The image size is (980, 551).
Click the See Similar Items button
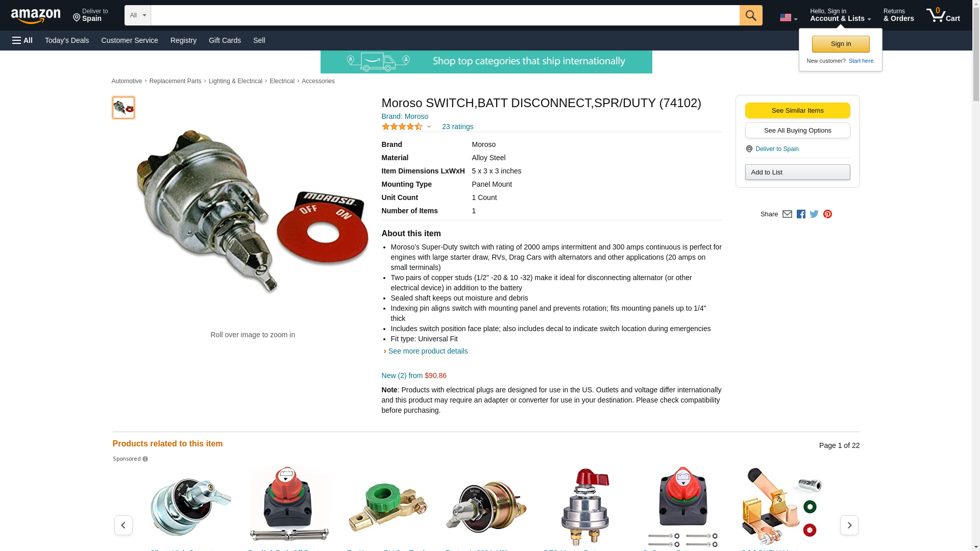point(797,111)
